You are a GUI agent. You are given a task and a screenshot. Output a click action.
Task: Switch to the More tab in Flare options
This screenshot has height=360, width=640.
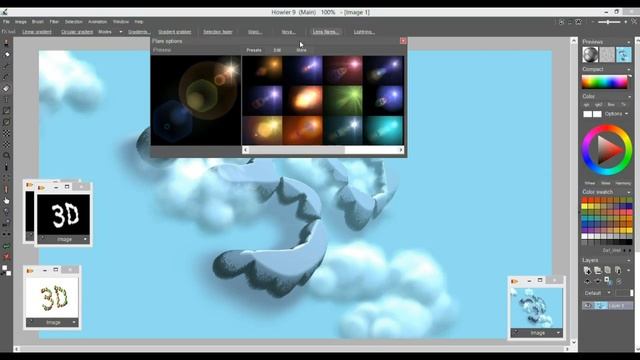click(x=301, y=50)
